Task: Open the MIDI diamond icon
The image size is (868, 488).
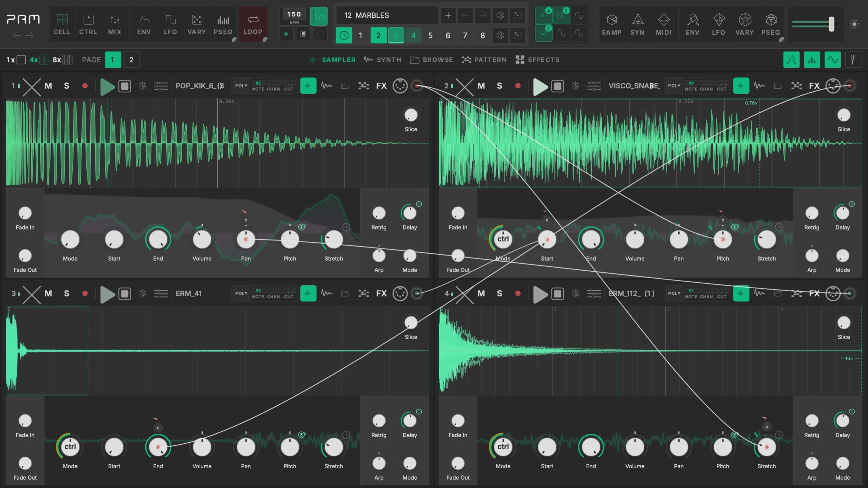Action: 663,24
